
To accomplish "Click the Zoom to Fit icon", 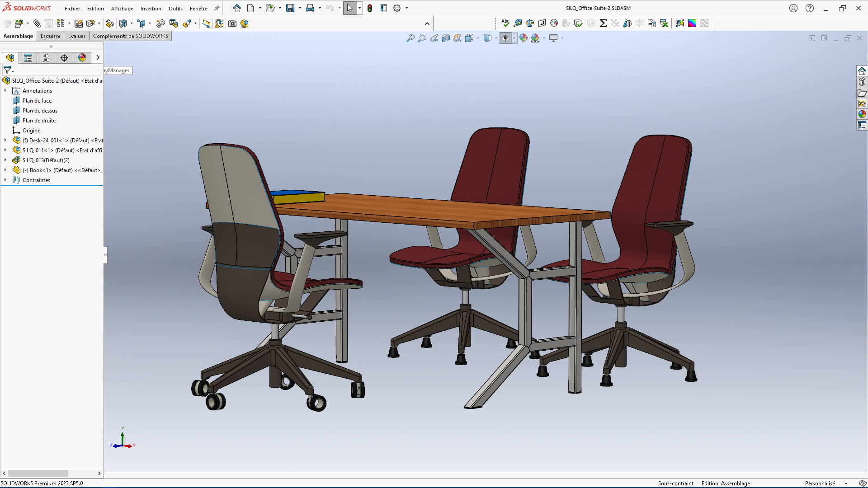I will point(410,38).
